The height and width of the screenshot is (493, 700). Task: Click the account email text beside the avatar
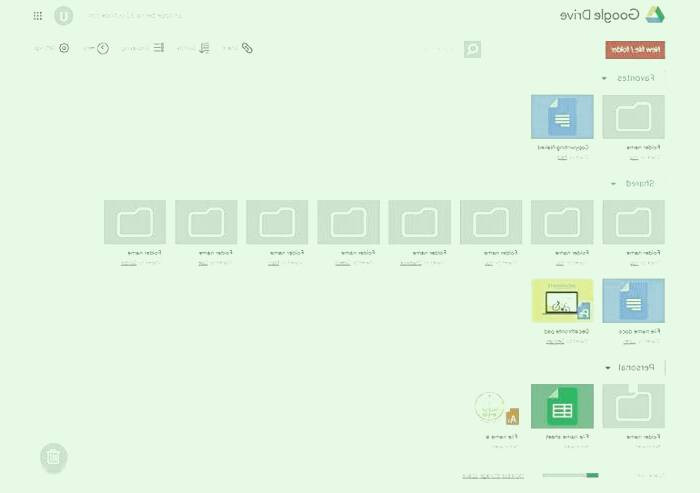[x=135, y=15]
